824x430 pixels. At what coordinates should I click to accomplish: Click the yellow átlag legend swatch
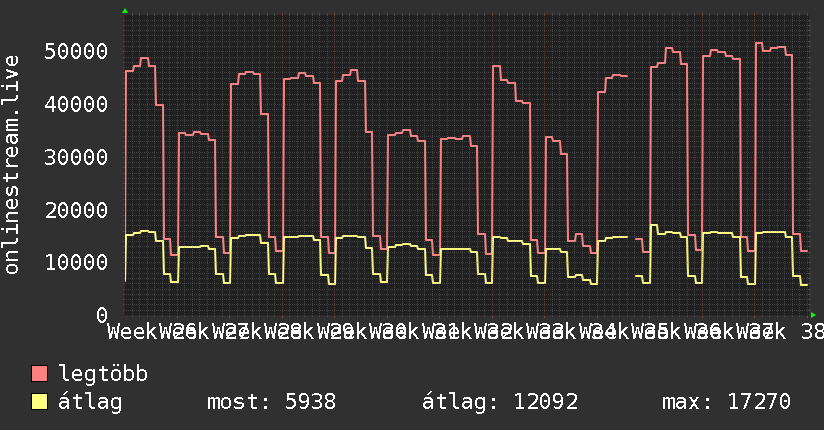point(39,401)
